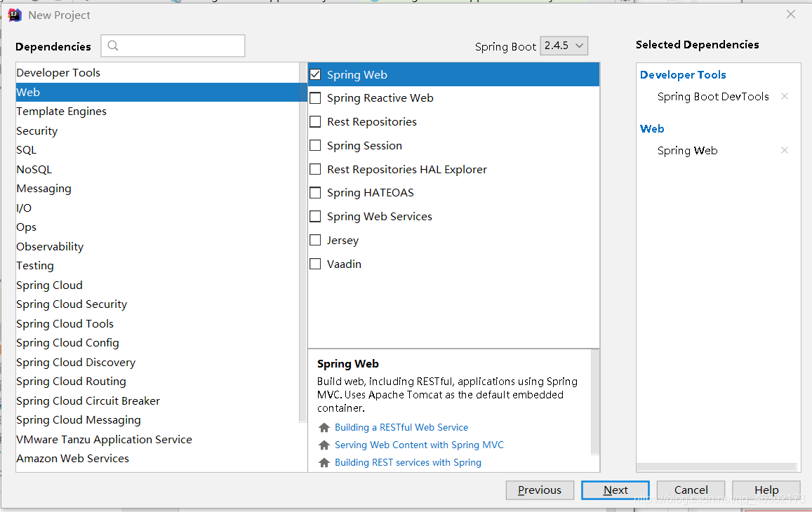This screenshot has height=512, width=812.
Task: Select the Spring Cloud Routing category
Action: pos(157,382)
